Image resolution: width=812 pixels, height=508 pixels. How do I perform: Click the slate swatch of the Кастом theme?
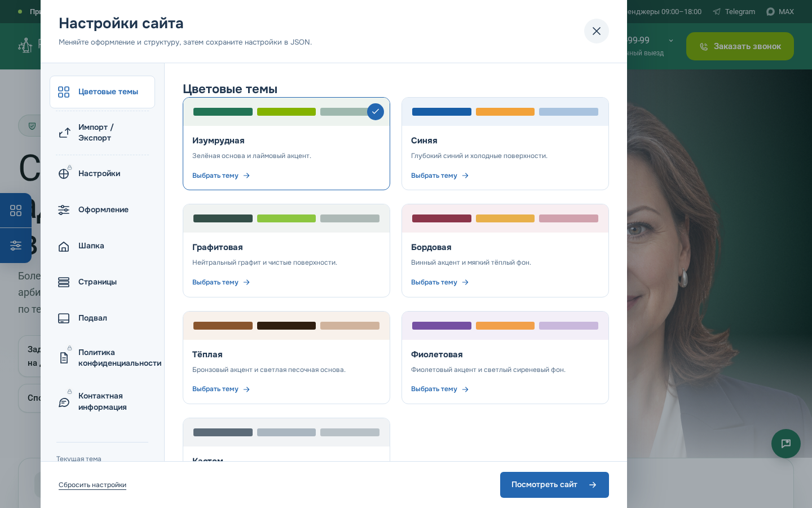point(223,432)
